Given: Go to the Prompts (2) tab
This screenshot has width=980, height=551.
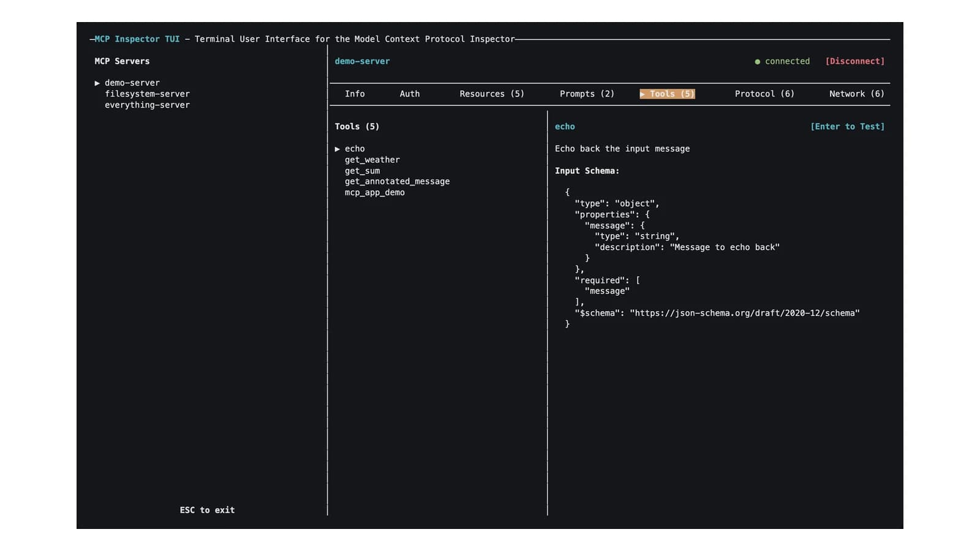Looking at the screenshot, I should (587, 94).
